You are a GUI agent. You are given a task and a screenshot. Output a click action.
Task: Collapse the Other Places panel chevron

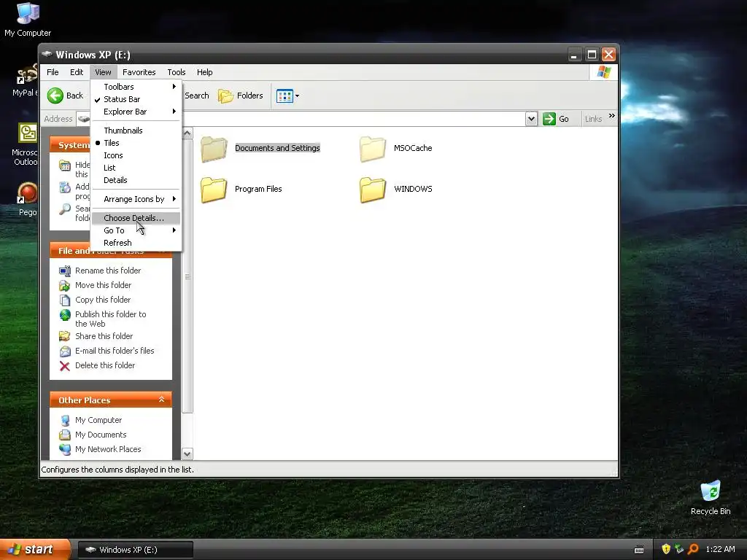(161, 400)
